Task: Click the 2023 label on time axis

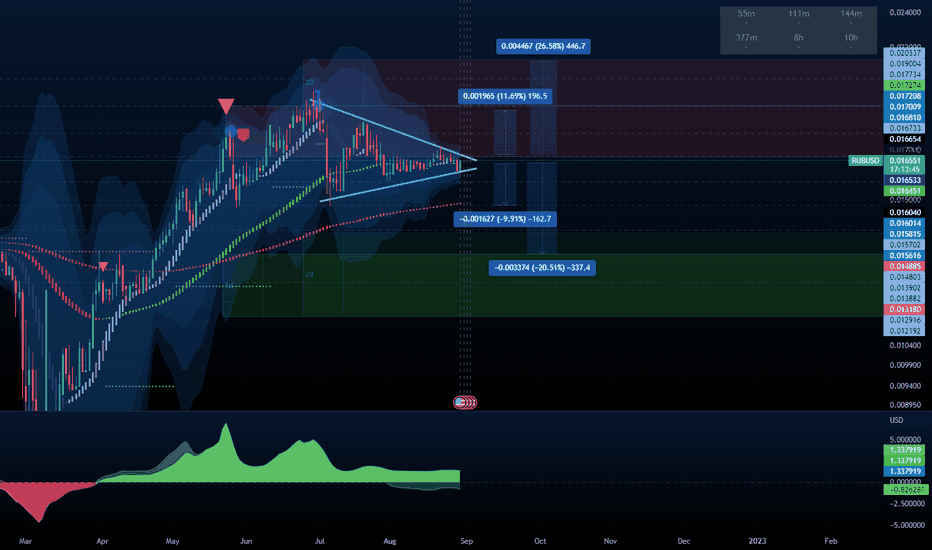Action: point(757,541)
